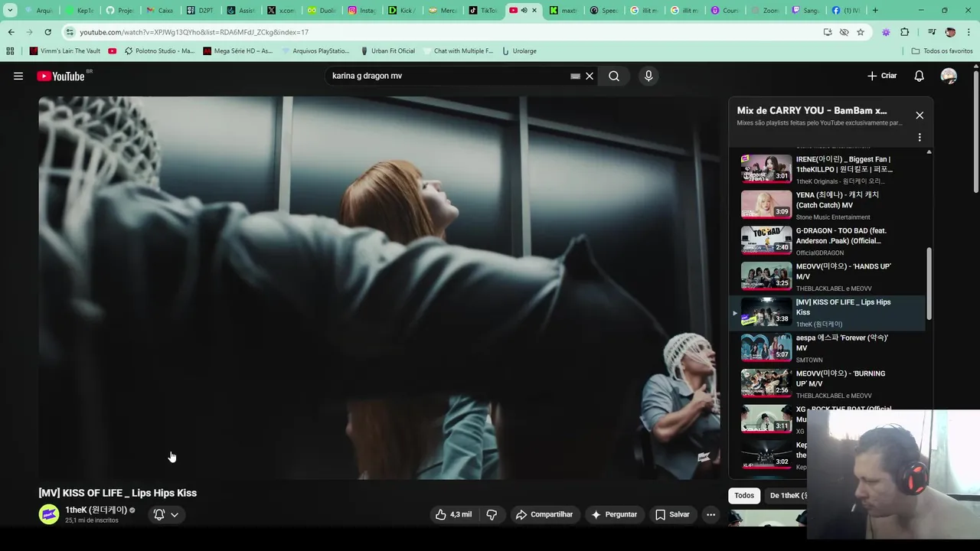Play IRENE Biggest Fan from the playlist
Image resolution: width=980 pixels, height=551 pixels.
[827, 169]
